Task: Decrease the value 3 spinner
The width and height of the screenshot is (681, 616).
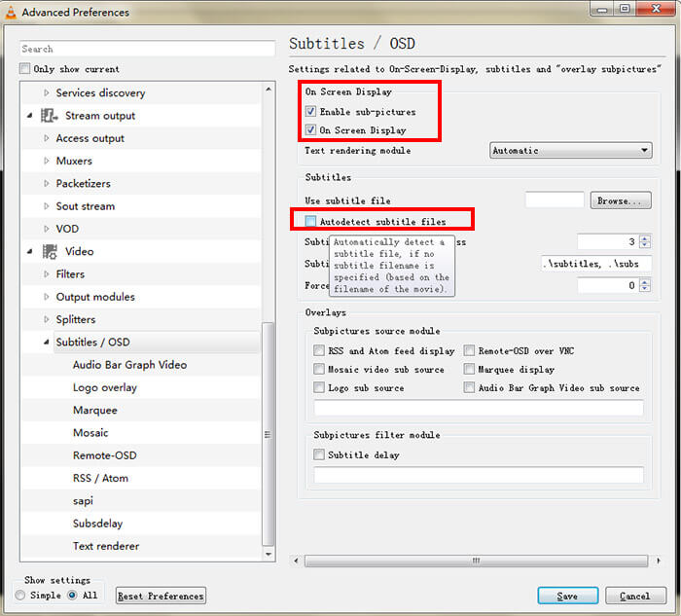Action: point(645,244)
